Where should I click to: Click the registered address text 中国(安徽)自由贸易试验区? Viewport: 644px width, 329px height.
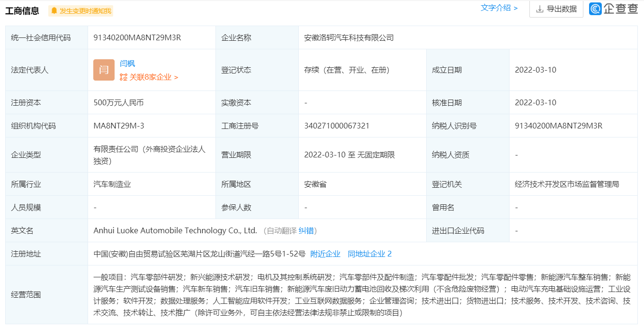199,254
